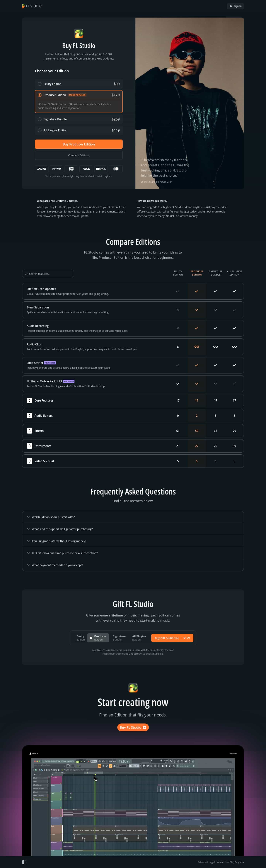The width and height of the screenshot is (266, 868).
Task: Expand the Effects comparison row
Action: pyautogui.click(x=30, y=431)
